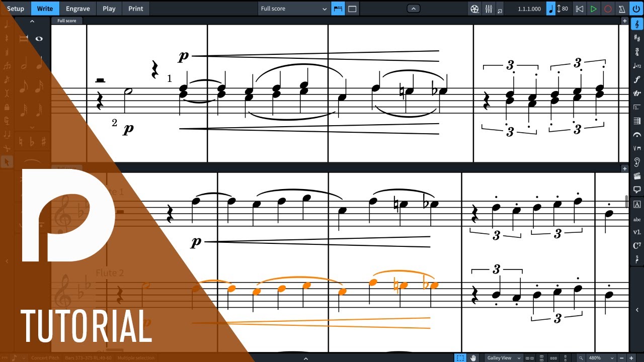This screenshot has width=644, height=362.
Task: Toggle the Marquee selection tool
Action: coord(460,358)
